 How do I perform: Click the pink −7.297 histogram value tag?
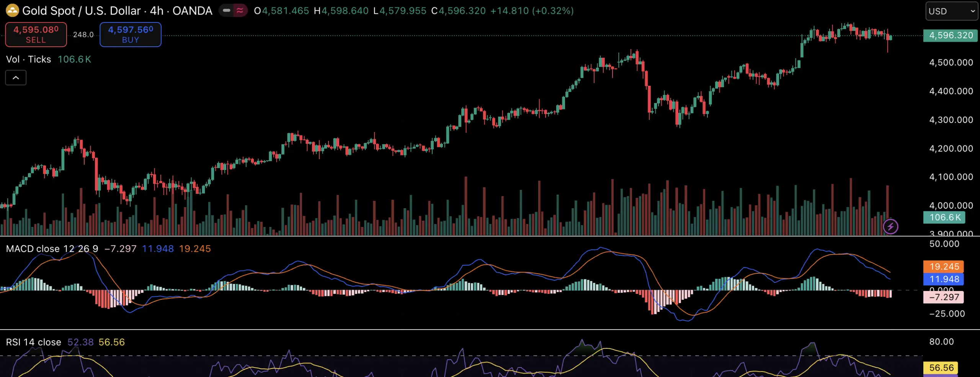pos(944,297)
